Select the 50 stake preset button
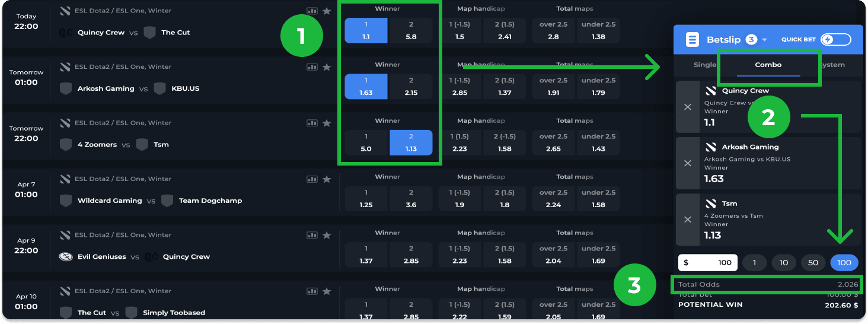Image resolution: width=868 pixels, height=324 pixels. (812, 262)
